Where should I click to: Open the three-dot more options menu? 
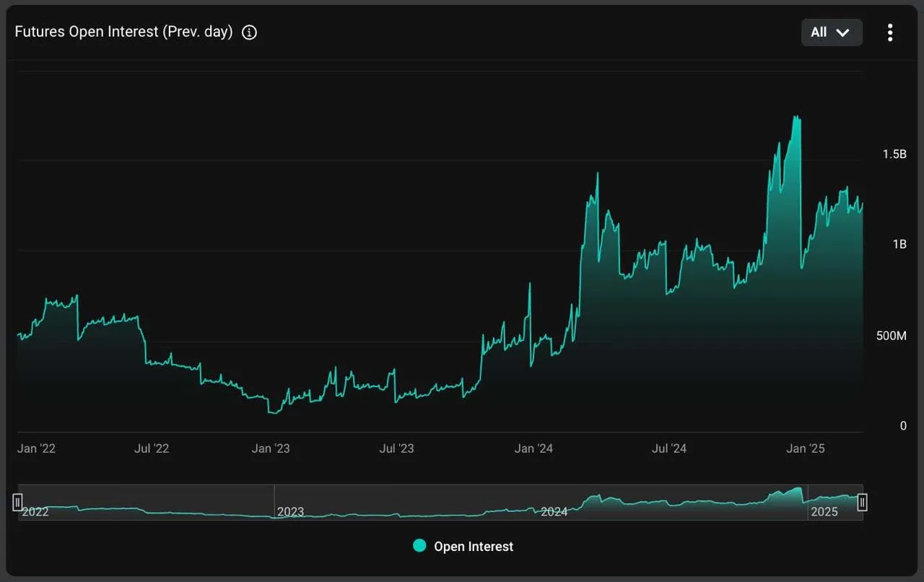[890, 32]
